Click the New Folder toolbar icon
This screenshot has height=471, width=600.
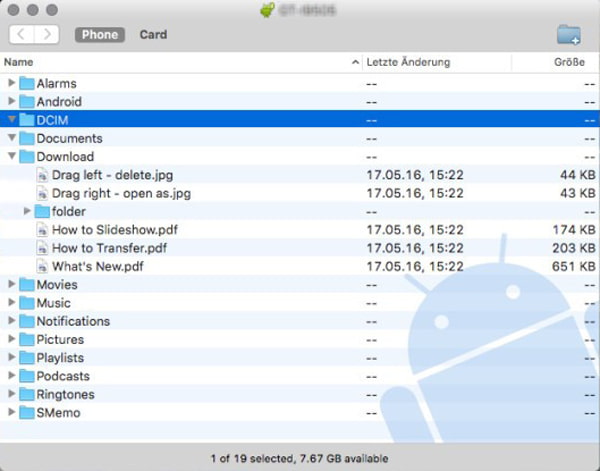[569, 34]
